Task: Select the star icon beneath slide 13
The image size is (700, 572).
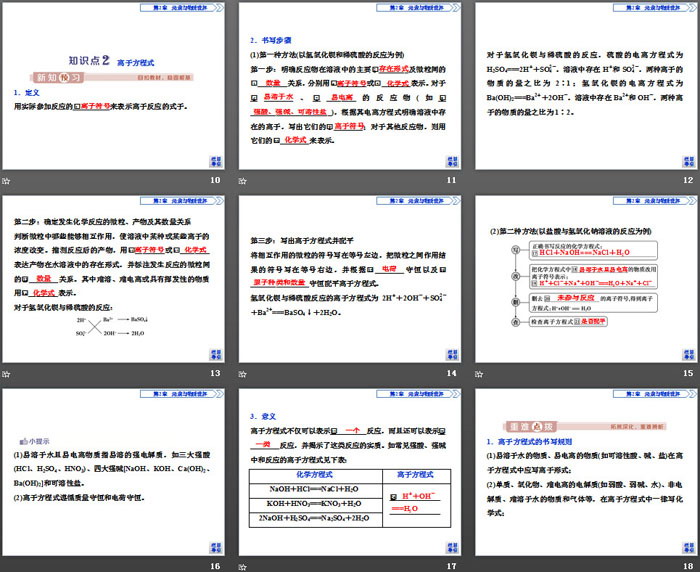Action: (7, 373)
